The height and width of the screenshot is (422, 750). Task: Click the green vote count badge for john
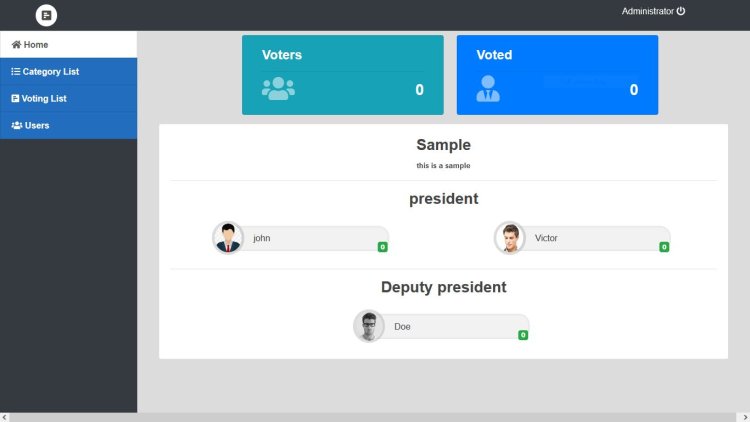coord(383,247)
